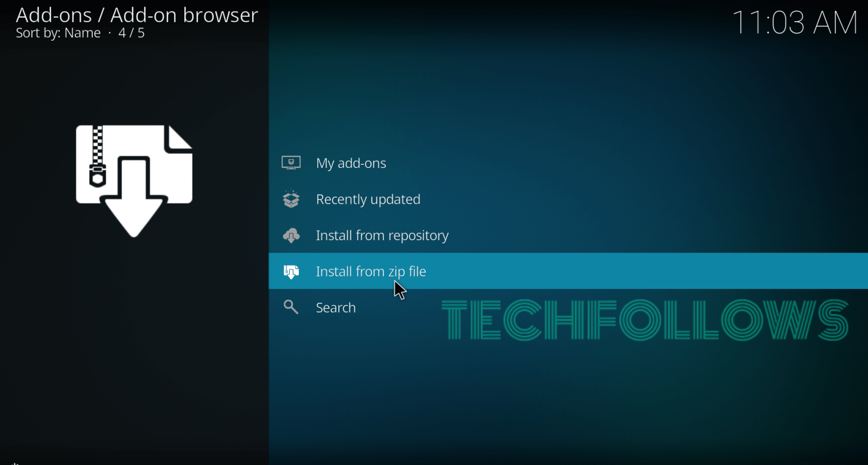Image resolution: width=868 pixels, height=465 pixels.
Task: Open My add-ons
Action: (x=568, y=163)
